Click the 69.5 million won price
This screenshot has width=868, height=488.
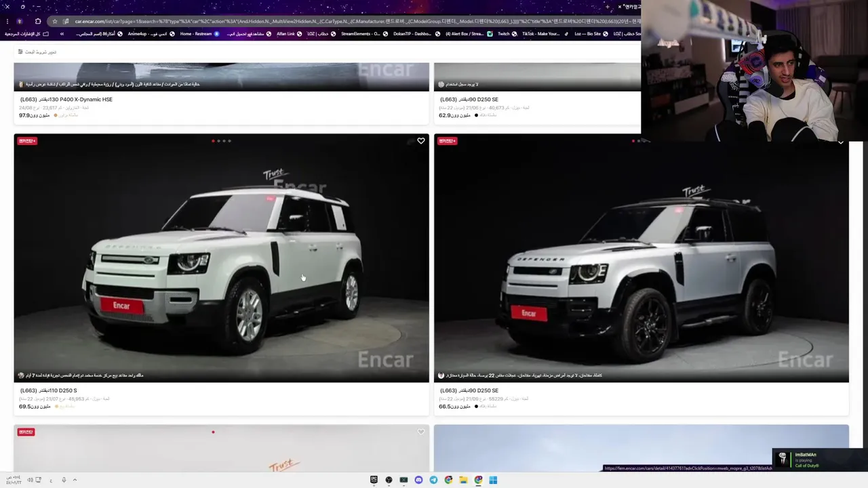(x=35, y=406)
